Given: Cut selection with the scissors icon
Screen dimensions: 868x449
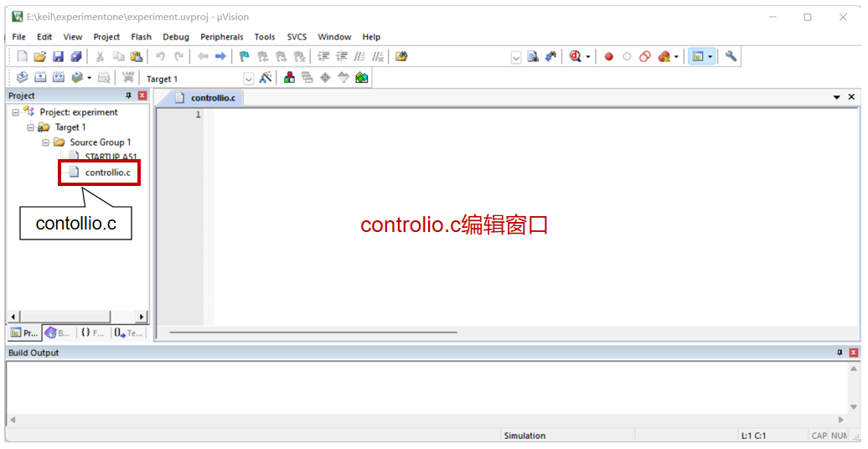Looking at the screenshot, I should tap(101, 56).
